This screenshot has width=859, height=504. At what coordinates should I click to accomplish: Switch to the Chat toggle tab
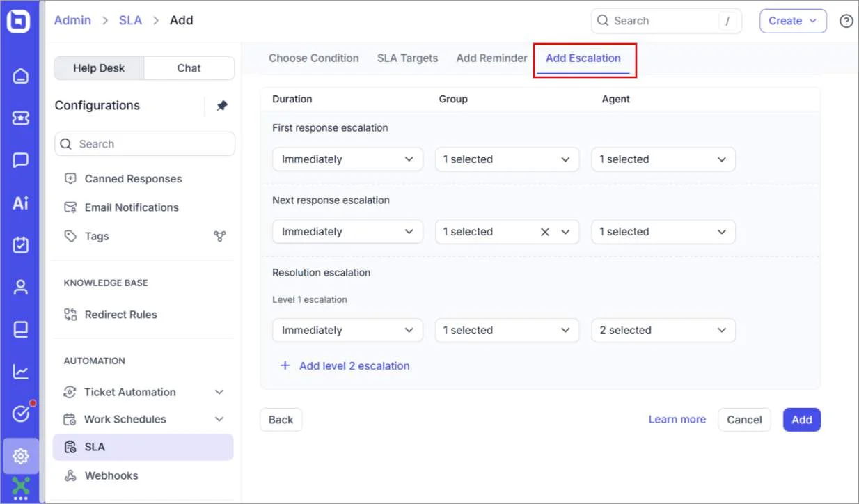point(189,68)
